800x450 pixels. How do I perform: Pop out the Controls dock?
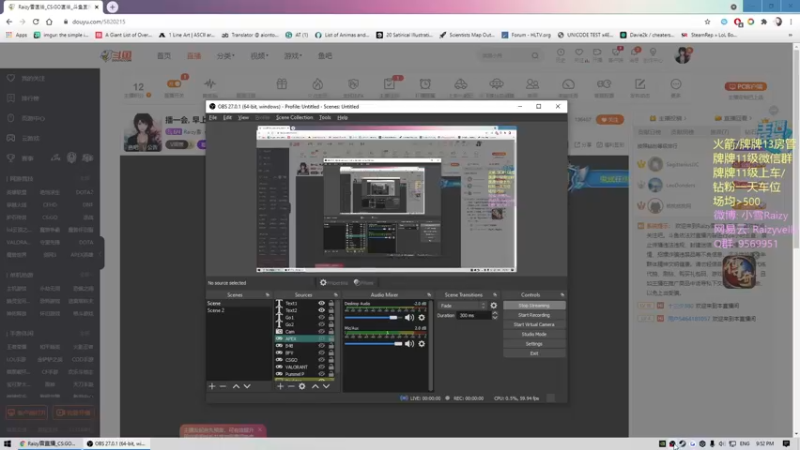[562, 295]
